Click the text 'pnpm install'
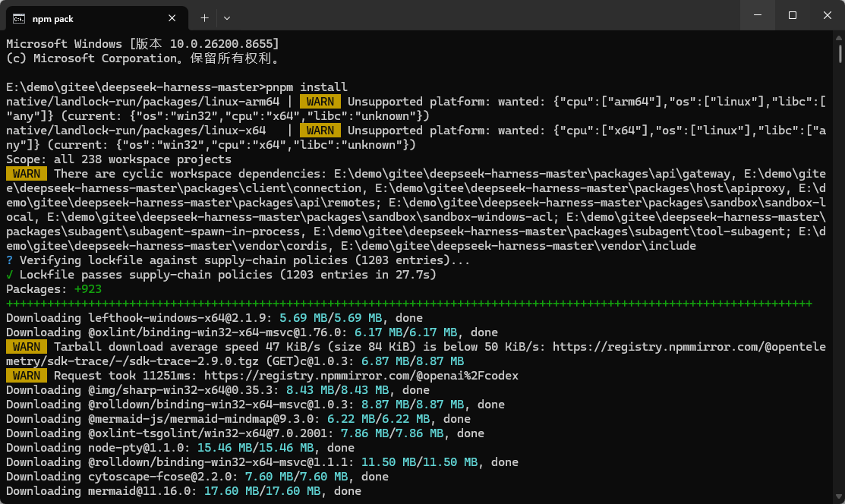The height and width of the screenshot is (504, 845). [x=307, y=87]
